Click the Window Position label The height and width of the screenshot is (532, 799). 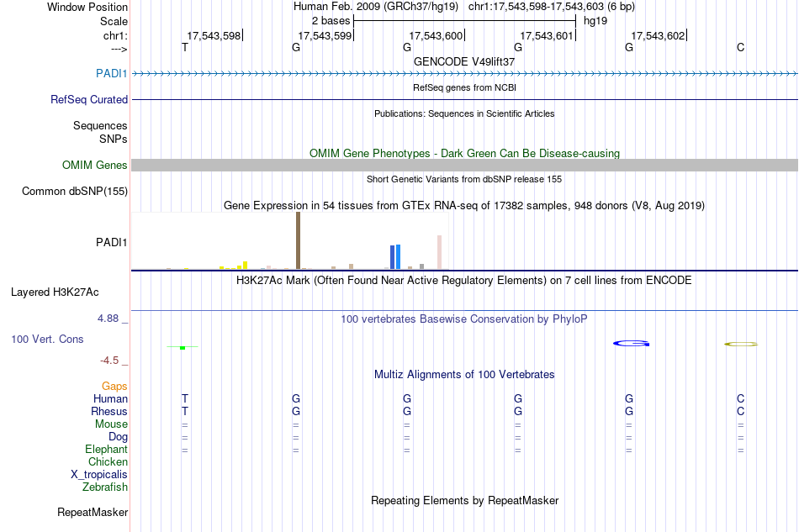(x=87, y=7)
